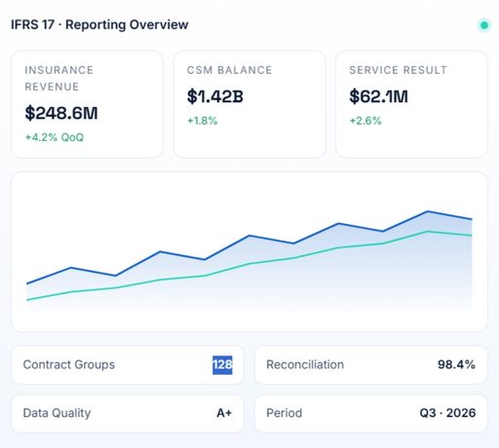Image resolution: width=499 pixels, height=448 pixels.
Task: Select the Service Result card
Action: click(x=411, y=104)
